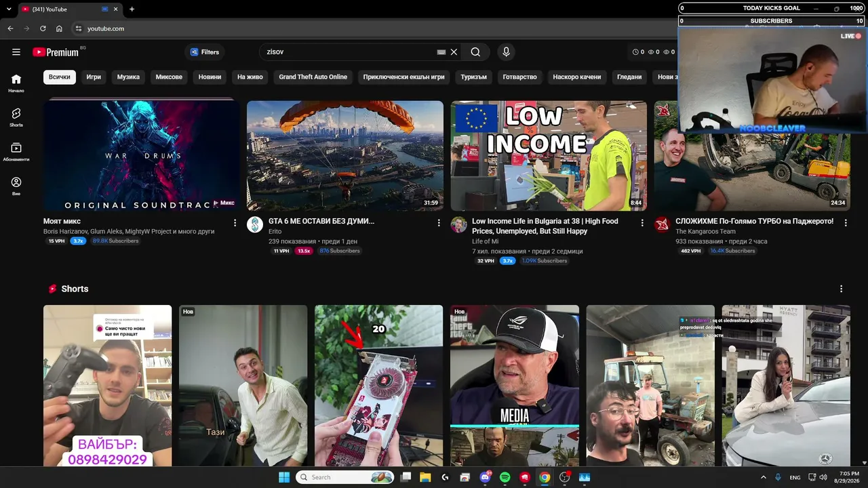
Task: Expand the browser tab search dropdown
Action: (x=9, y=9)
